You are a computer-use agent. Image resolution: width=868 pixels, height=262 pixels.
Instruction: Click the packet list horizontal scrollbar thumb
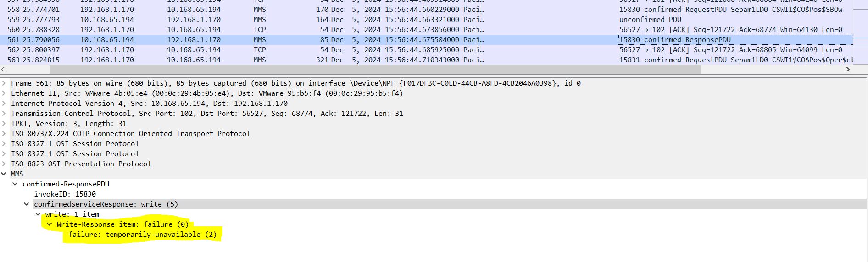coord(375,69)
